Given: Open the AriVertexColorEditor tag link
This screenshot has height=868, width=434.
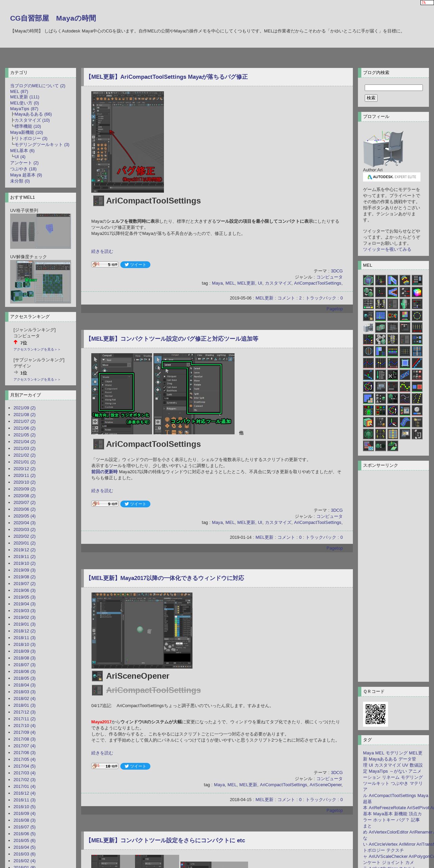Looking at the screenshot, I should point(388,832).
